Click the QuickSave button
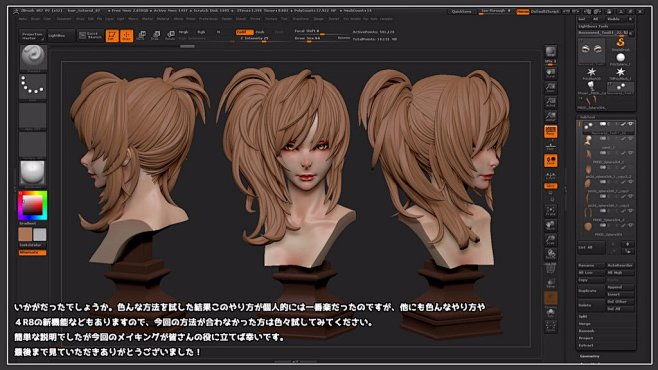 pyautogui.click(x=462, y=12)
